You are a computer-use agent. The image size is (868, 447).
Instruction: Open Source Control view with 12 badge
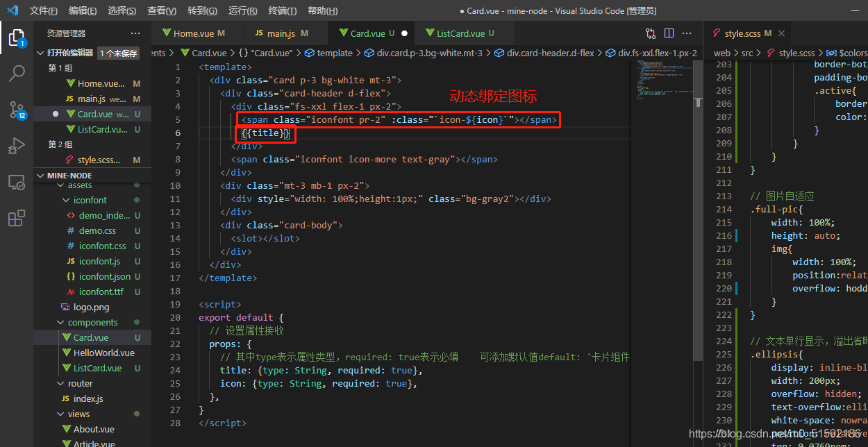tap(17, 110)
